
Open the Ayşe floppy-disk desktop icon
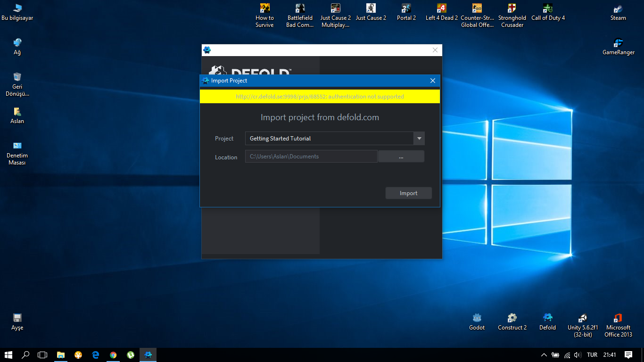coord(17,322)
